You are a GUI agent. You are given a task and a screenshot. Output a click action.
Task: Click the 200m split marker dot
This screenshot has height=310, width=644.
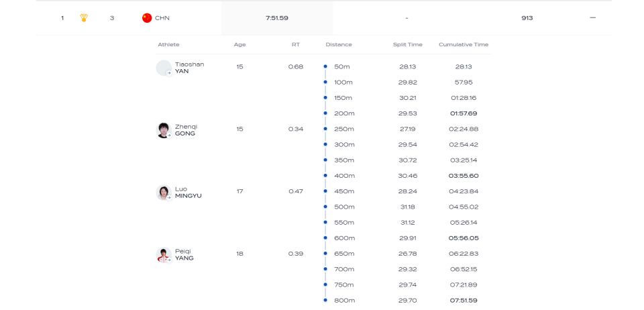(x=325, y=113)
